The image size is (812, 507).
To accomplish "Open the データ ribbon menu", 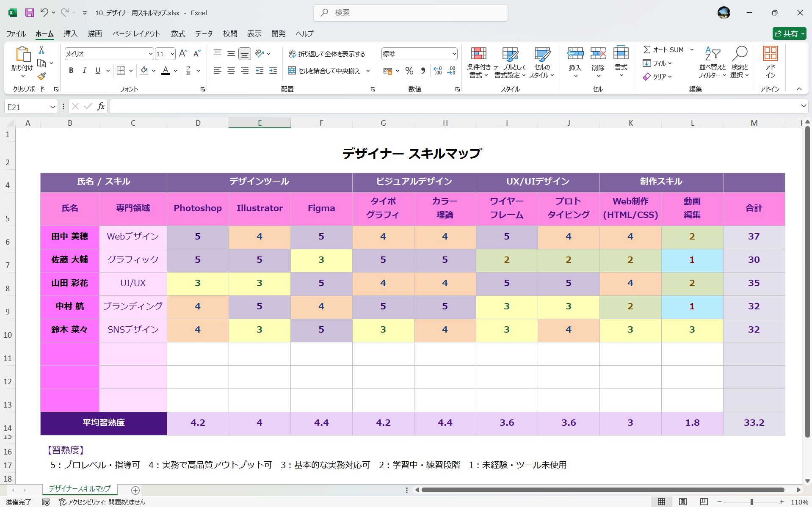I will tap(204, 33).
